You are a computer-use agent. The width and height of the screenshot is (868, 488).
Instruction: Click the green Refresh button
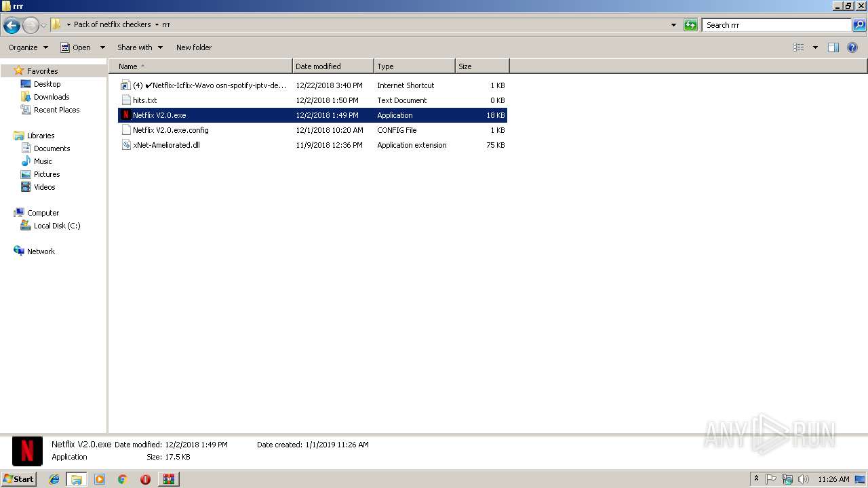[690, 25]
